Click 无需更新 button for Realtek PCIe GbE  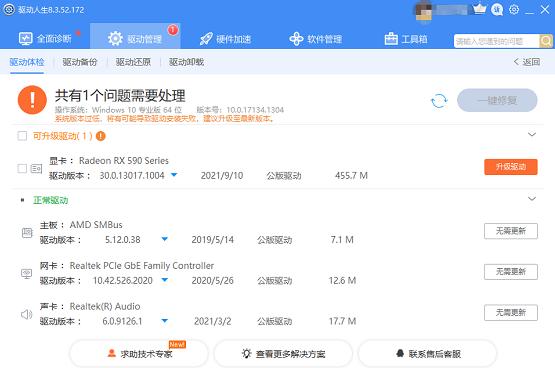(511, 272)
